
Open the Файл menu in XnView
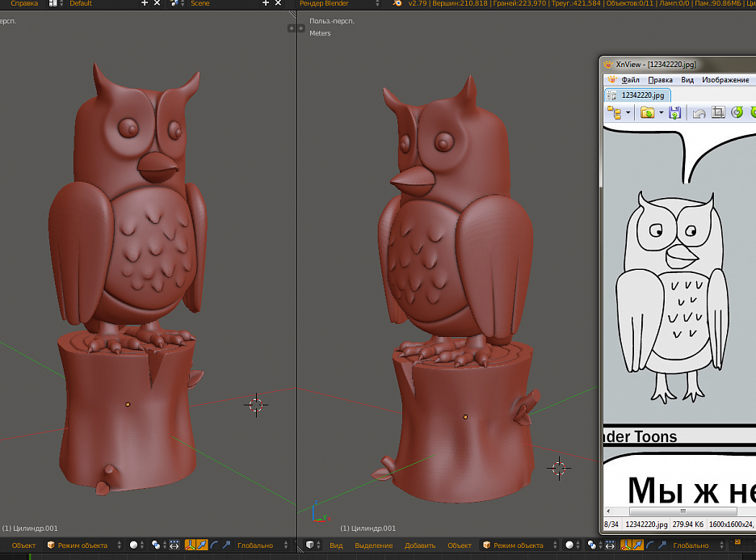(x=631, y=80)
